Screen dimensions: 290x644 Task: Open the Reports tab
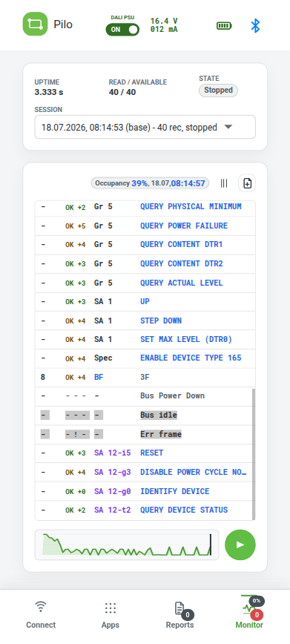[x=180, y=615]
